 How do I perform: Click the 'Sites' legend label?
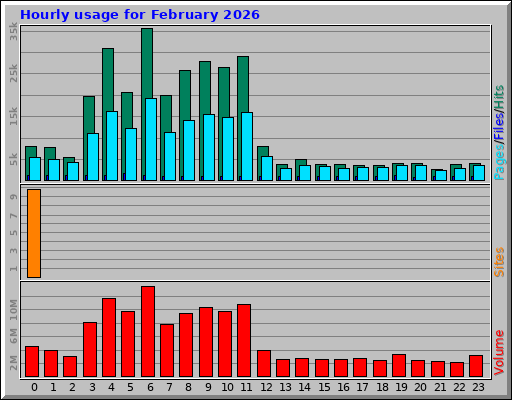click(499, 262)
